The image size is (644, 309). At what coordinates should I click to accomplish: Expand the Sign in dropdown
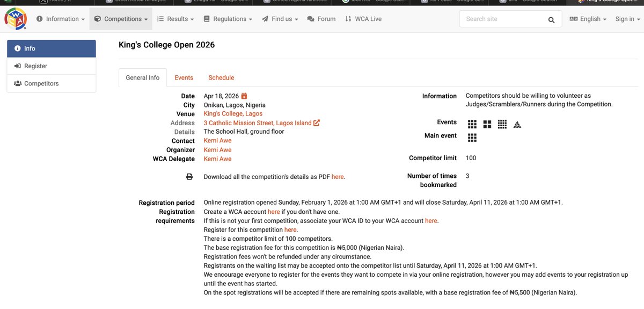click(x=628, y=19)
